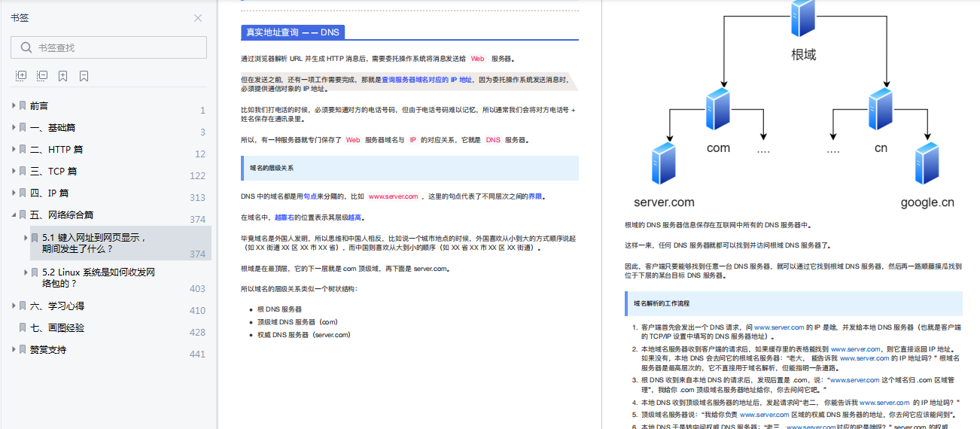Click the bookmark icon next to 六、学习心得

[23, 306]
